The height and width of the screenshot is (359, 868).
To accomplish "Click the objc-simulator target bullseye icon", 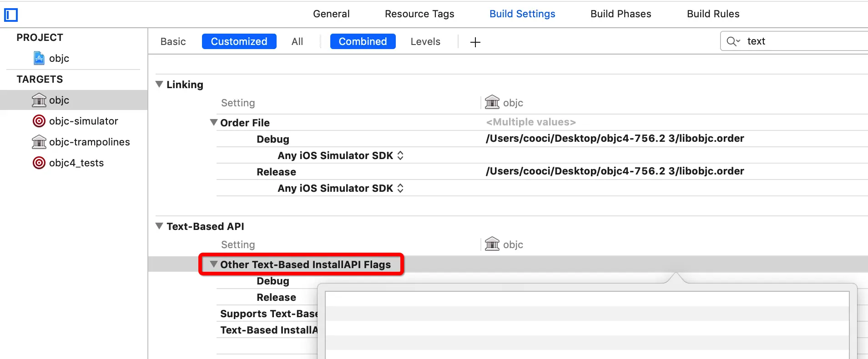I will (39, 121).
